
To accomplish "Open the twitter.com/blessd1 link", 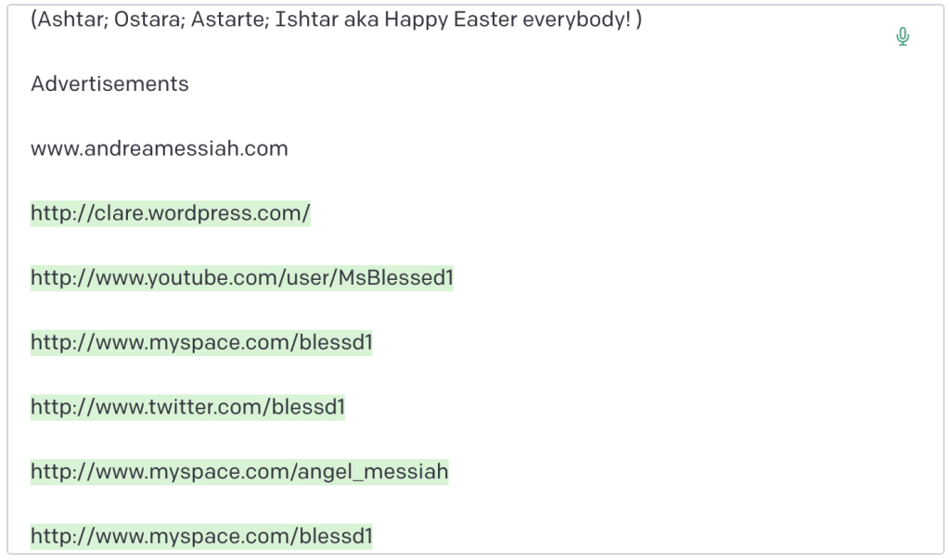I will [187, 407].
